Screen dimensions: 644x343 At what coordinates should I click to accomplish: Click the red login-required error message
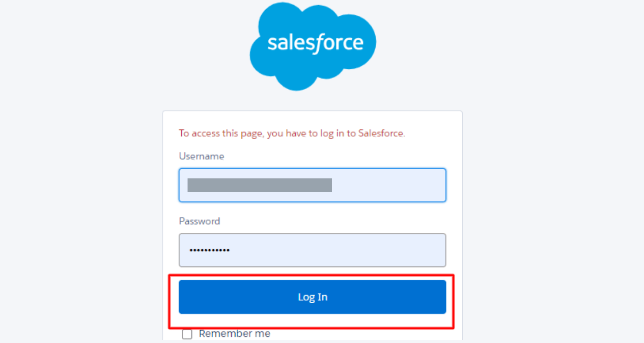point(292,134)
